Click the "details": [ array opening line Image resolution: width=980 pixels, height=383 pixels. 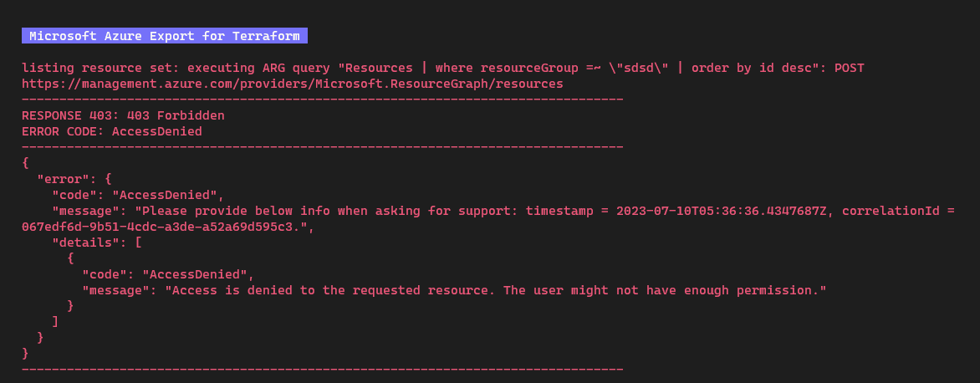coord(97,243)
